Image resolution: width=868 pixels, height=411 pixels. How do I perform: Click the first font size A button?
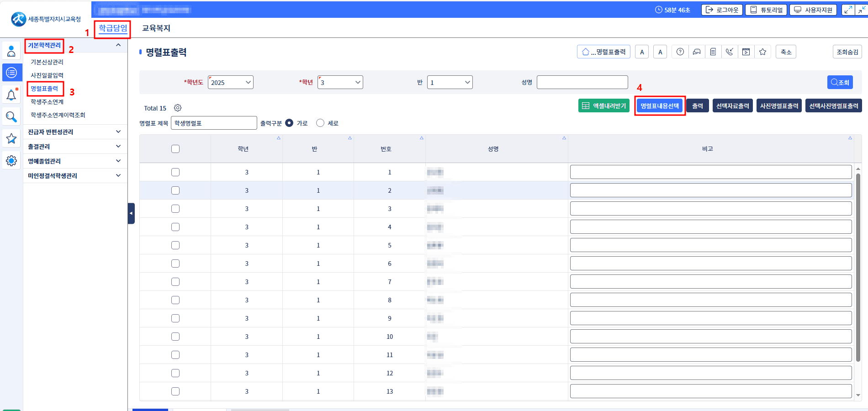pyautogui.click(x=642, y=52)
